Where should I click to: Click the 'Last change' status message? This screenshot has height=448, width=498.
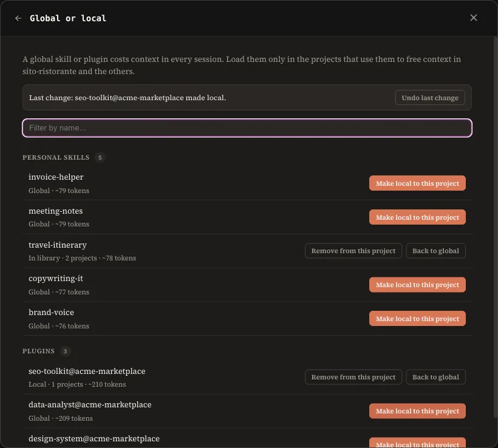click(128, 98)
